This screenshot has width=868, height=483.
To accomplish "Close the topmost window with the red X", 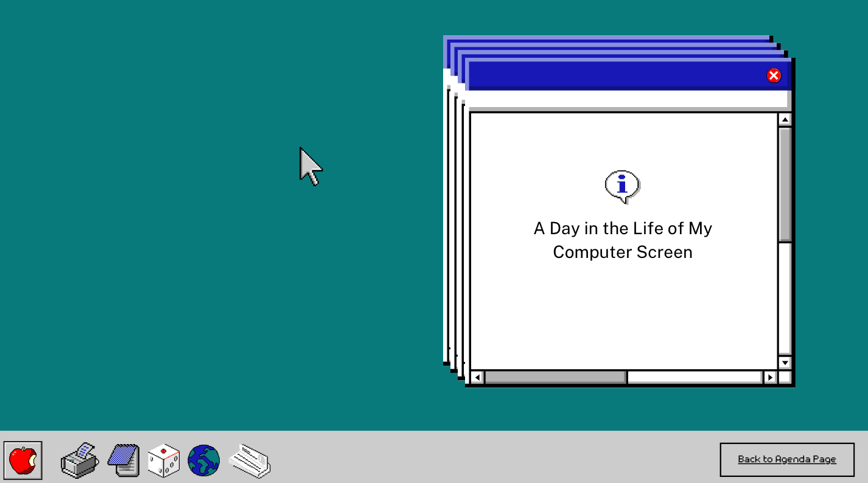I will (773, 75).
